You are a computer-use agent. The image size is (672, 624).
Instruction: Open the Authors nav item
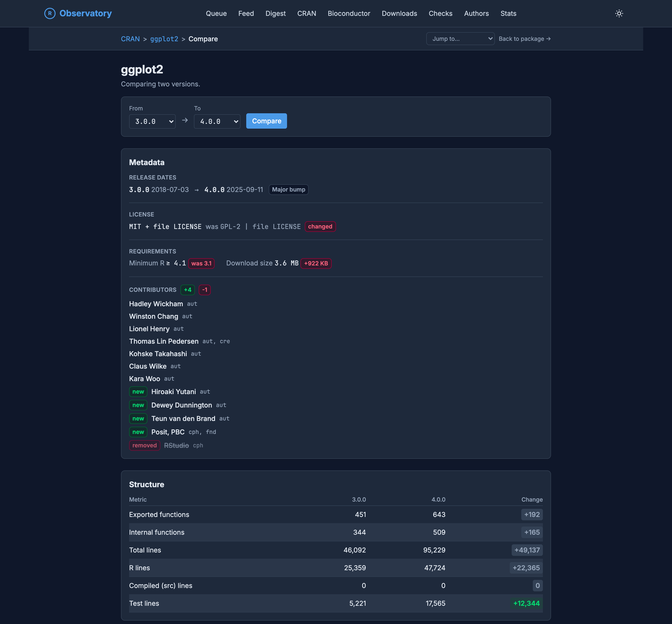click(x=476, y=13)
